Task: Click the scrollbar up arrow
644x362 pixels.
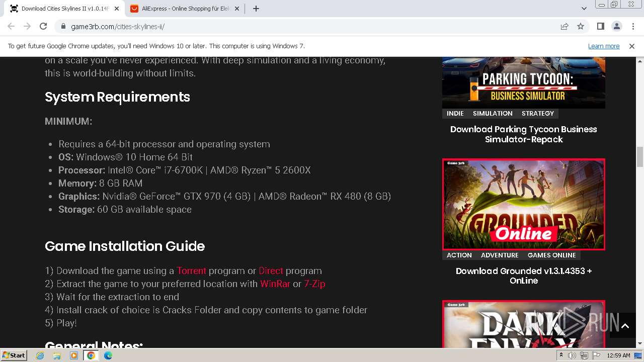Action: [x=640, y=61]
